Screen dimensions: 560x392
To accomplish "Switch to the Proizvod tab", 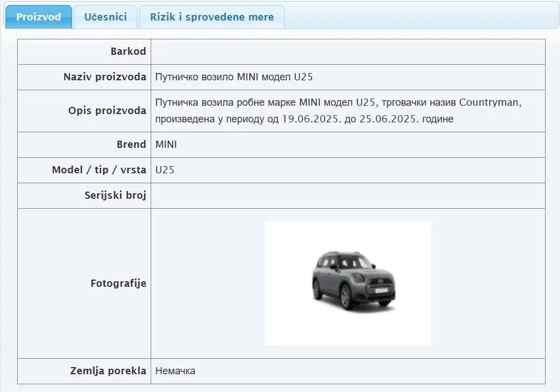I will (x=38, y=17).
